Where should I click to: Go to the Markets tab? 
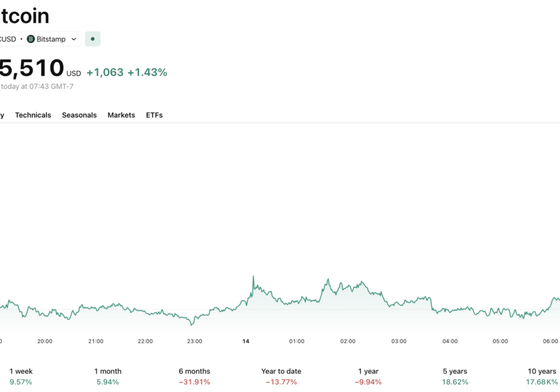tap(121, 115)
